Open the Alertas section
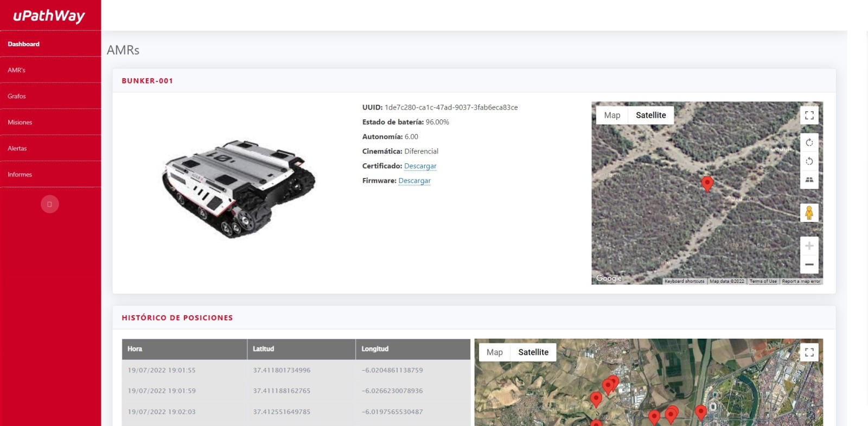 tap(17, 148)
